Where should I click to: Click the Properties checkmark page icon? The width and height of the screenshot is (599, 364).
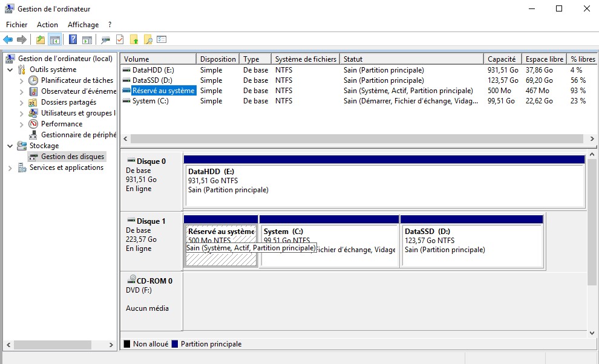pos(120,40)
